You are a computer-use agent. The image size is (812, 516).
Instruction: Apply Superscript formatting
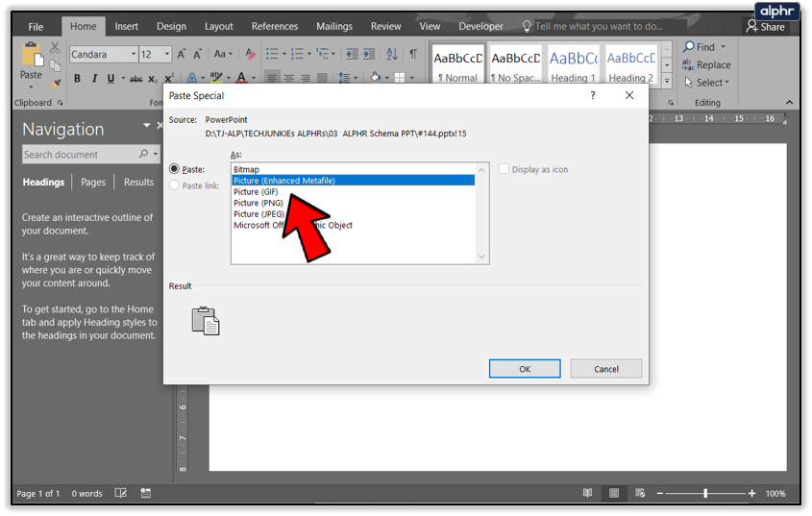(169, 78)
